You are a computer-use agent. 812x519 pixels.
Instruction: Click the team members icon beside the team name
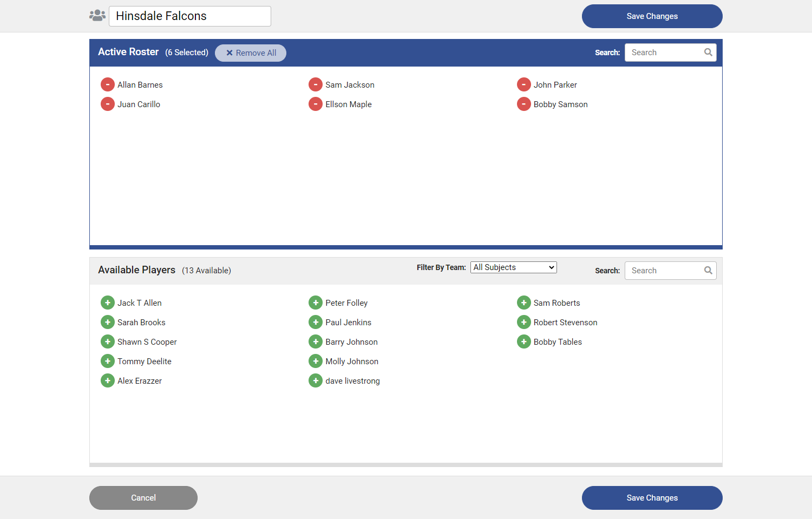(97, 15)
